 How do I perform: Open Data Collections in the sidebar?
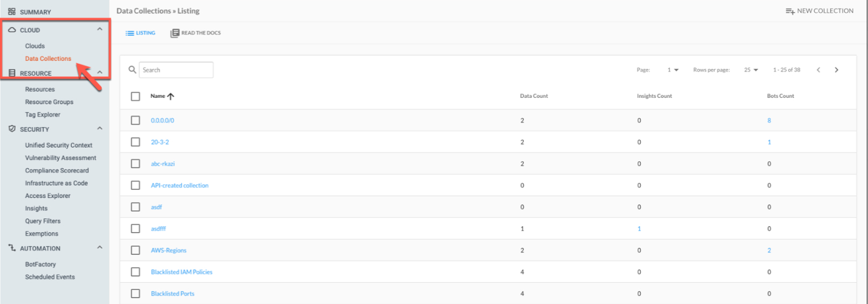tap(48, 59)
